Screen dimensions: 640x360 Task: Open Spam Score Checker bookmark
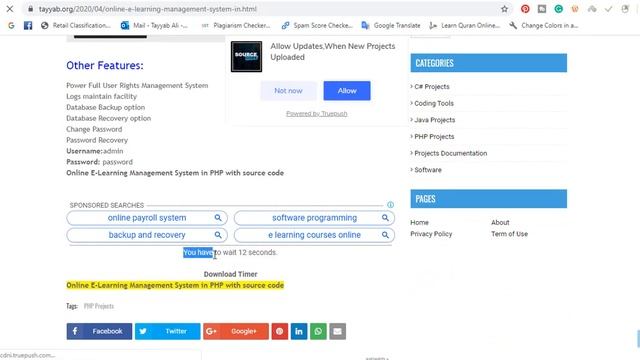point(317,25)
